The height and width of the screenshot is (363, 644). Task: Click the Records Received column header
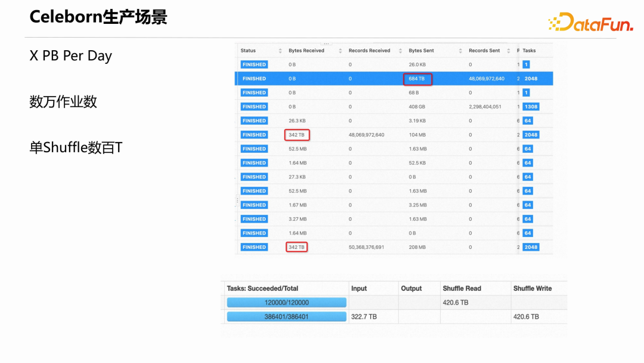[x=369, y=51]
